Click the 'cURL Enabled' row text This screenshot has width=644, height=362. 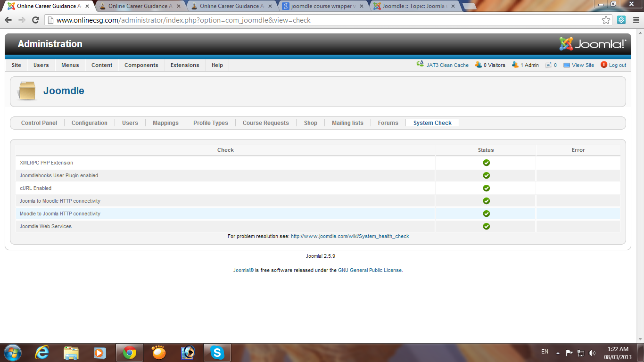point(35,189)
